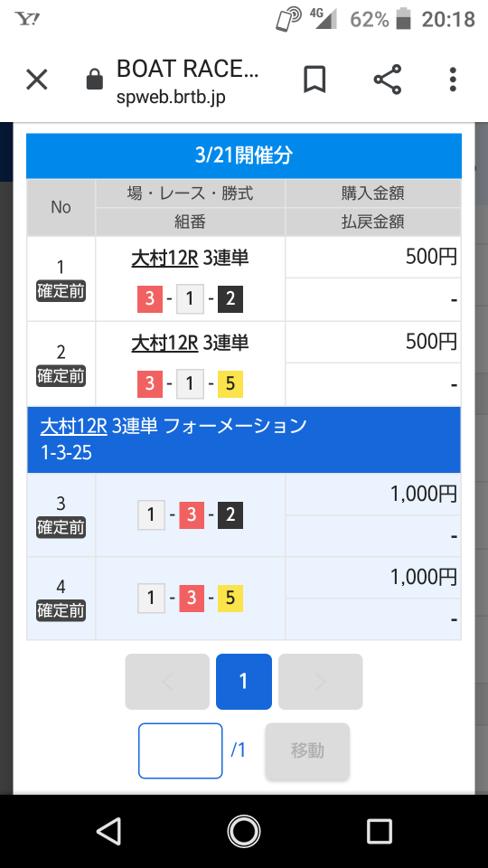Tap the share icon in the browser bar
Image resolution: width=488 pixels, height=868 pixels.
(x=388, y=80)
